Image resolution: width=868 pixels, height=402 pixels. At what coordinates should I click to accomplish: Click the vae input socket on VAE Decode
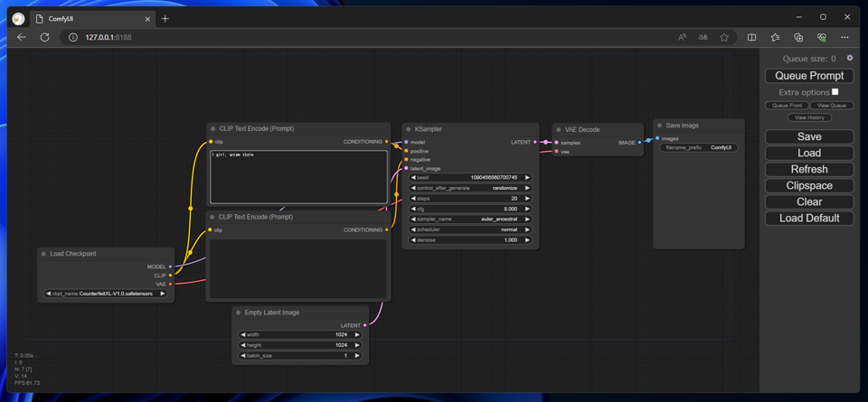(x=556, y=151)
